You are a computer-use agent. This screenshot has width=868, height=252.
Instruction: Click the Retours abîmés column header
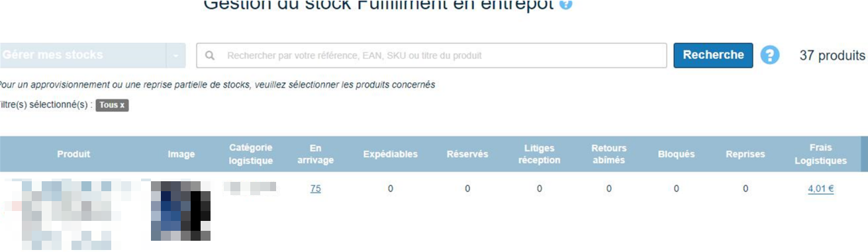click(x=609, y=154)
